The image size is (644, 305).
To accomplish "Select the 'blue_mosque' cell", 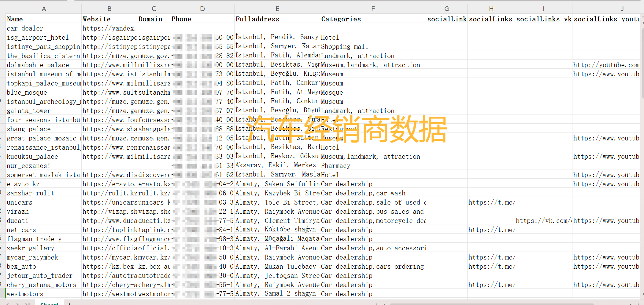I will (x=44, y=92).
